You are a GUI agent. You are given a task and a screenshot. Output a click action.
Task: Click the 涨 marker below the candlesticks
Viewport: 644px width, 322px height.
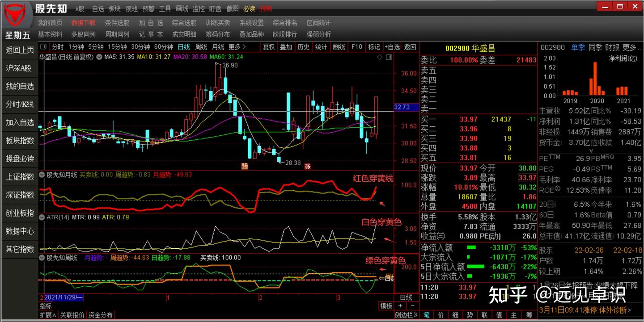pyautogui.click(x=308, y=166)
